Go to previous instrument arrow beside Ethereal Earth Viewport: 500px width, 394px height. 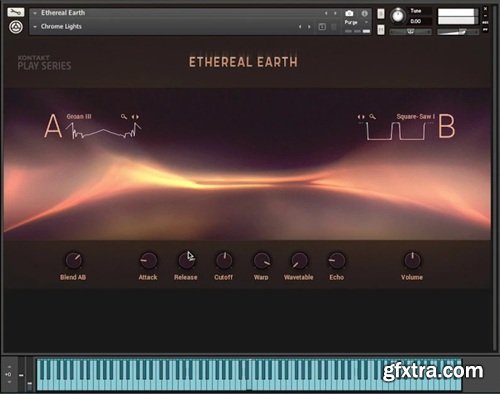click(326, 13)
